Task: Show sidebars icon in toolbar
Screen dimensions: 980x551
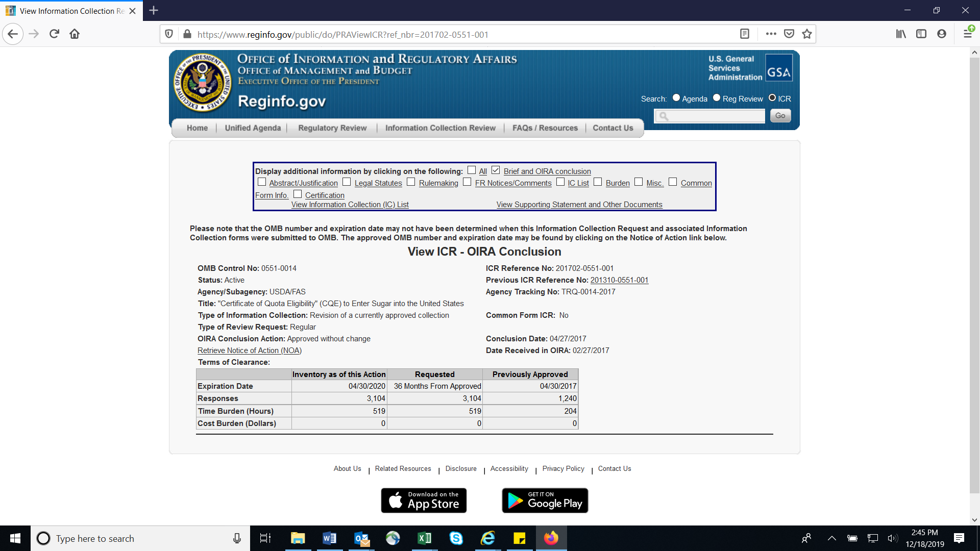Action: (921, 34)
